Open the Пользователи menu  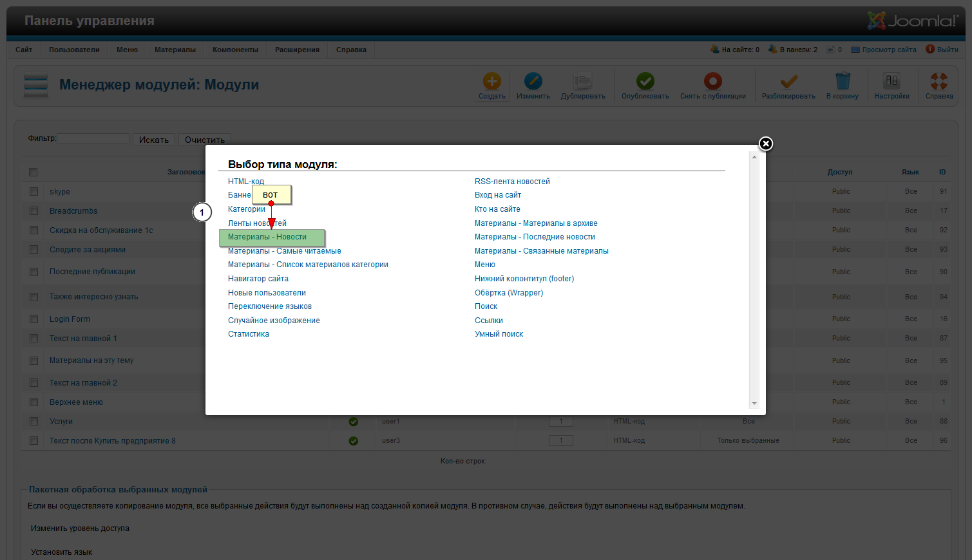pos(74,50)
